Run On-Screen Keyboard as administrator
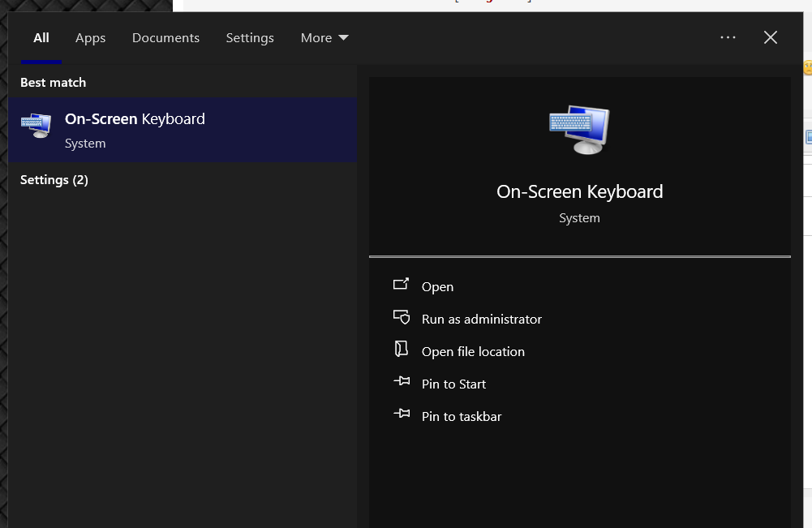Image resolution: width=812 pixels, height=528 pixels. point(481,319)
